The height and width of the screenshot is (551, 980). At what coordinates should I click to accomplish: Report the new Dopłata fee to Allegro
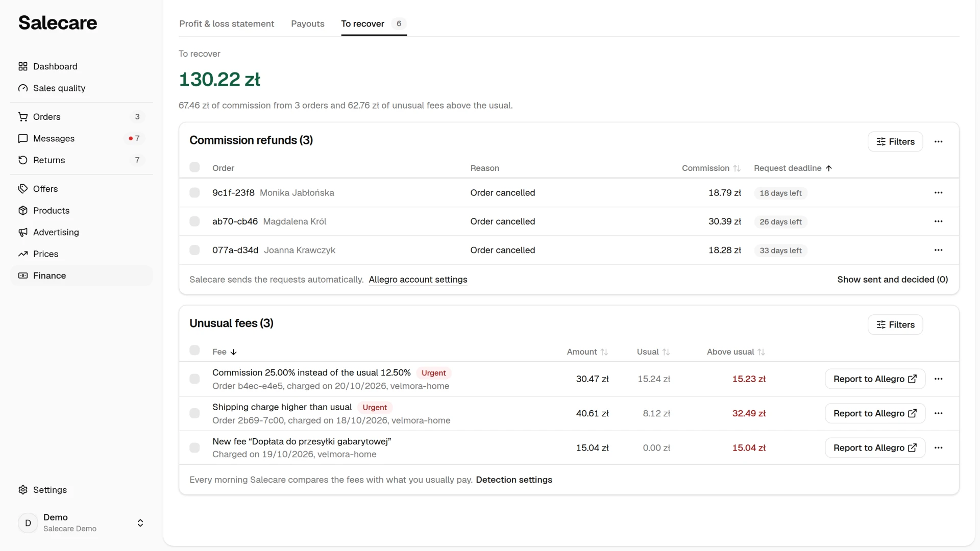point(875,448)
